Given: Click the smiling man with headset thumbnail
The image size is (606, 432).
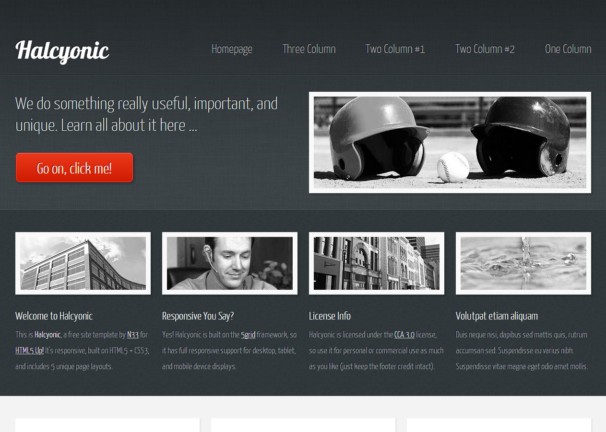Looking at the screenshot, I should coord(229,263).
